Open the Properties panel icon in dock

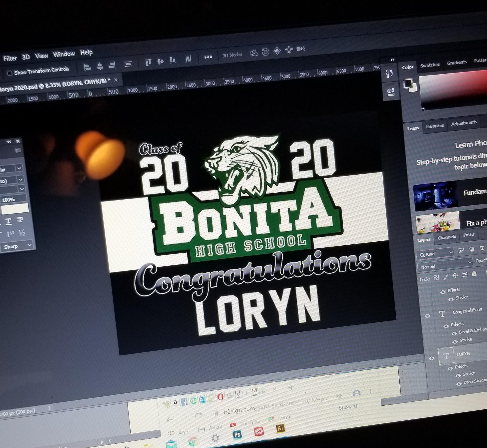tap(391, 92)
